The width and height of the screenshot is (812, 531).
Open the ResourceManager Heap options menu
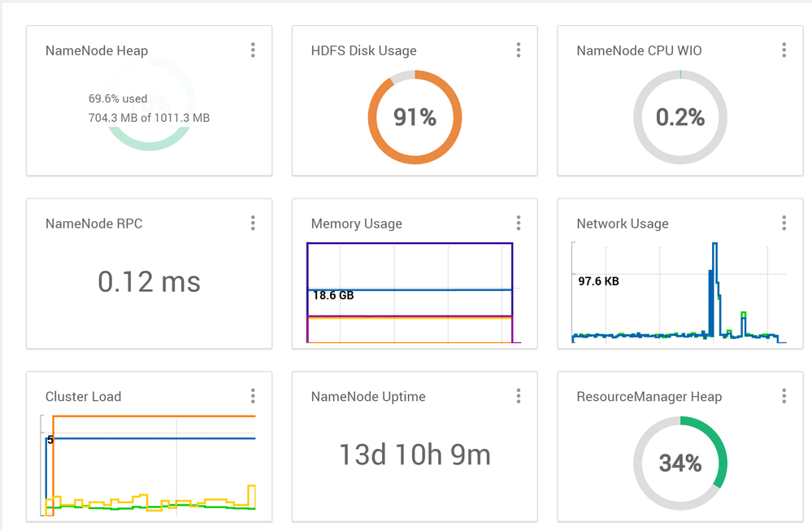(784, 396)
